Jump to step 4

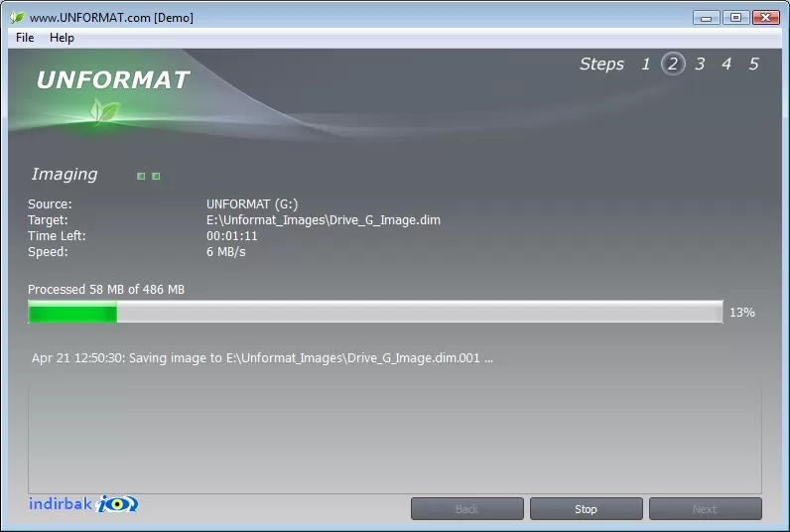[x=726, y=64]
